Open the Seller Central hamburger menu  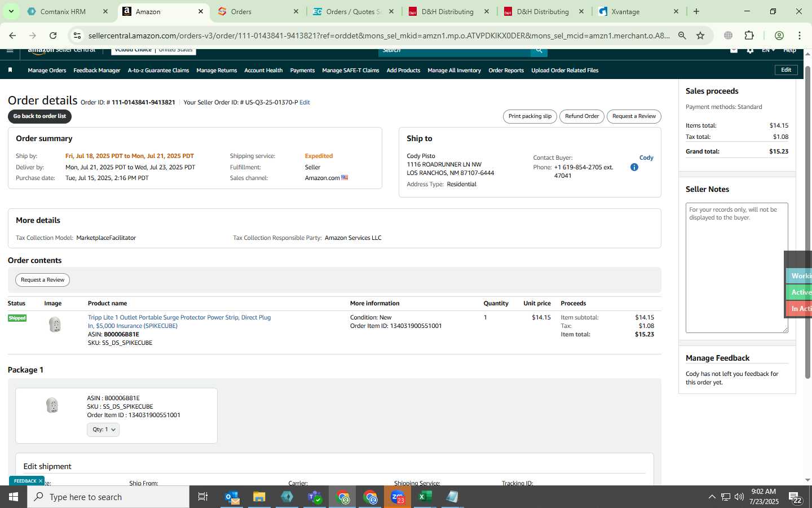(10, 51)
